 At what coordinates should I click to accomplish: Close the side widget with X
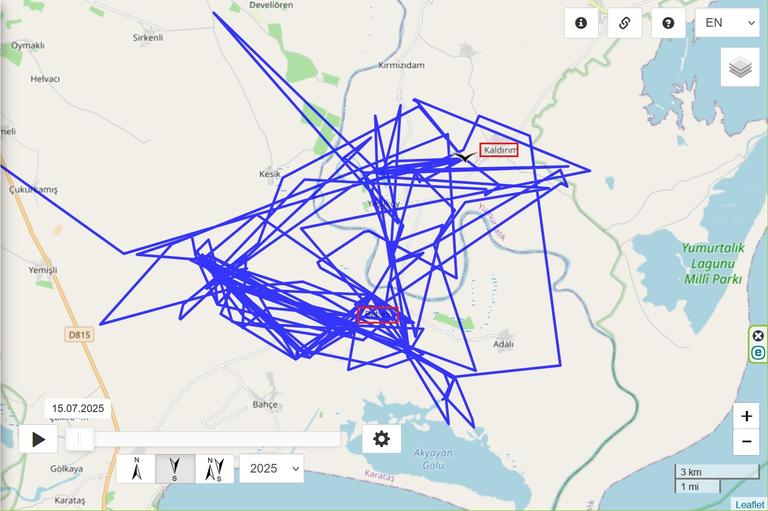[758, 336]
